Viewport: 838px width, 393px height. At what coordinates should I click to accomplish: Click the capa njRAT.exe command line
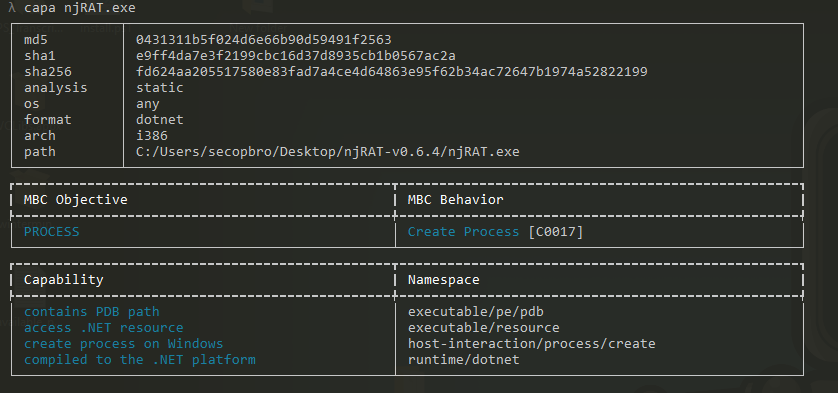[x=80, y=8]
